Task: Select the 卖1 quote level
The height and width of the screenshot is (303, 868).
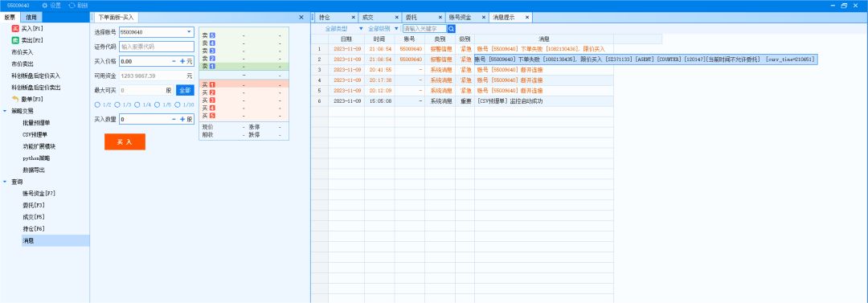Action: 244,66
